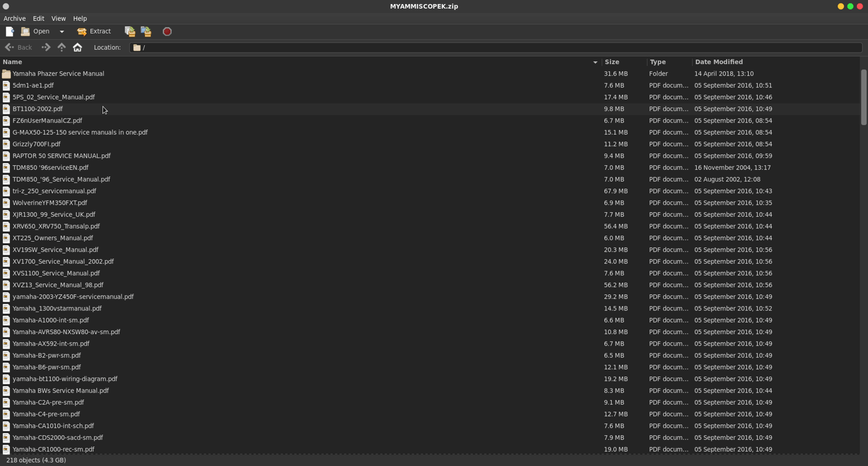Open the Help menu
The image size is (868, 466).
coord(80,19)
